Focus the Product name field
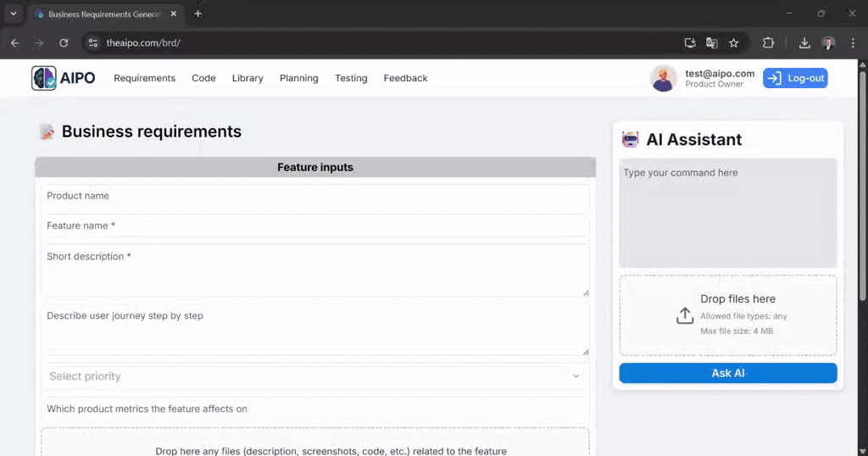Image resolution: width=868 pixels, height=456 pixels. (315, 198)
